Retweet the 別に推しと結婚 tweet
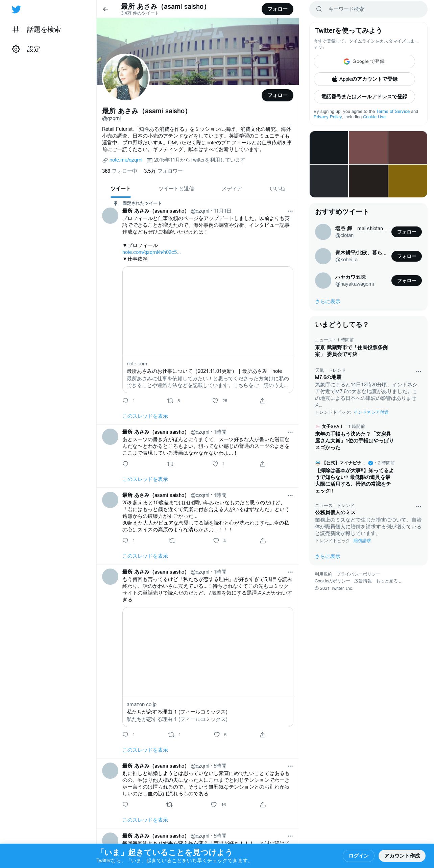 (x=170, y=804)
